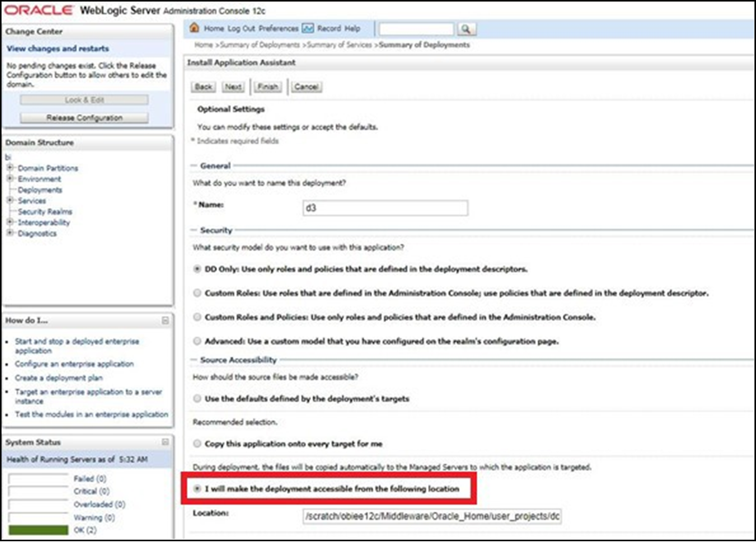Click Summary of Services breadcrumb
The width and height of the screenshot is (756, 542).
click(x=339, y=45)
